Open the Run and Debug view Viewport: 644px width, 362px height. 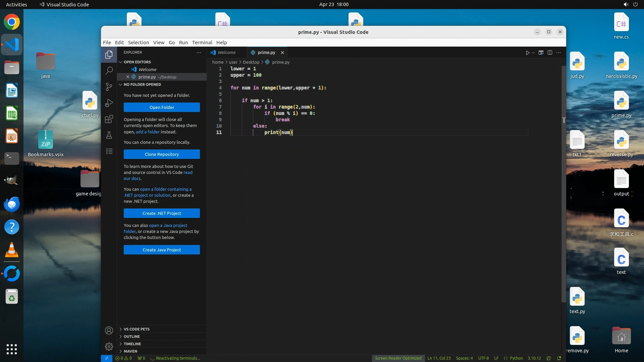(109, 103)
